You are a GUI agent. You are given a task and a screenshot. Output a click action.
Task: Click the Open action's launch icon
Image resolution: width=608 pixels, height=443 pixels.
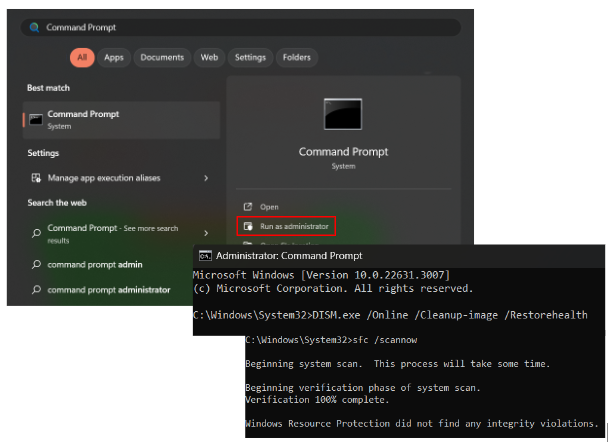coord(248,207)
